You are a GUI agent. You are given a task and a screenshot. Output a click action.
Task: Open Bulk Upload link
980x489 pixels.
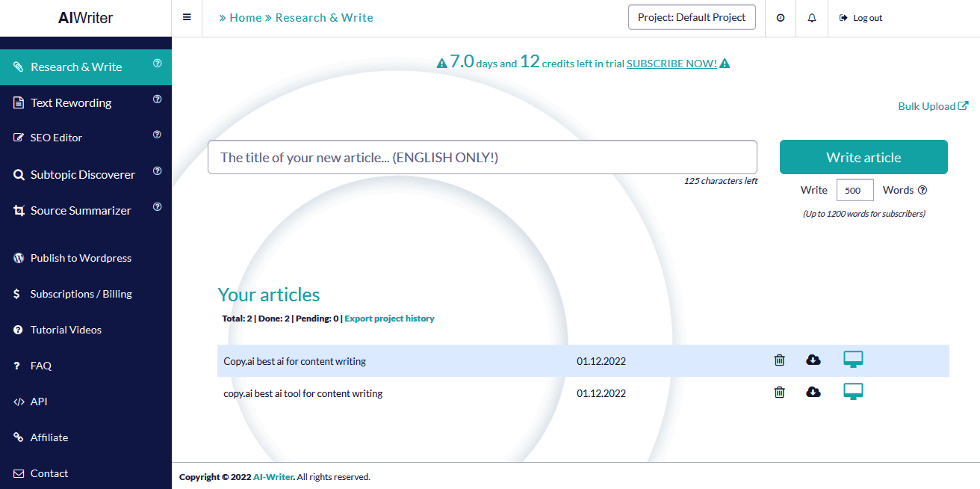(933, 106)
